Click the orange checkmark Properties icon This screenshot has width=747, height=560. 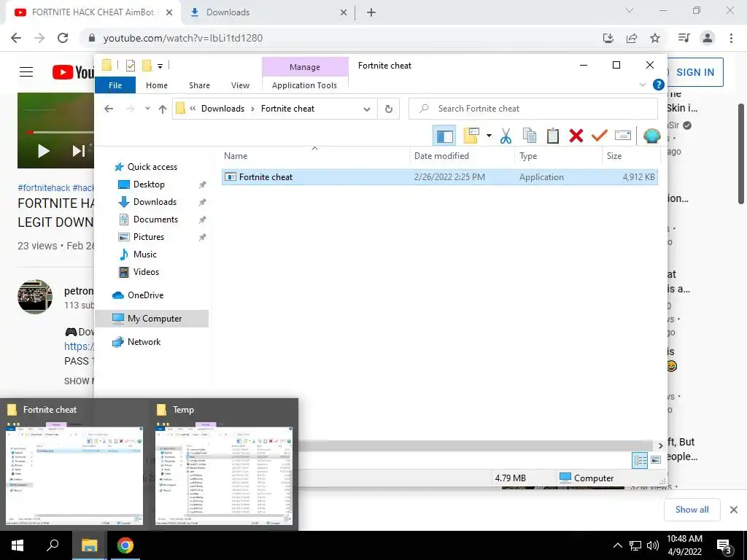click(600, 136)
